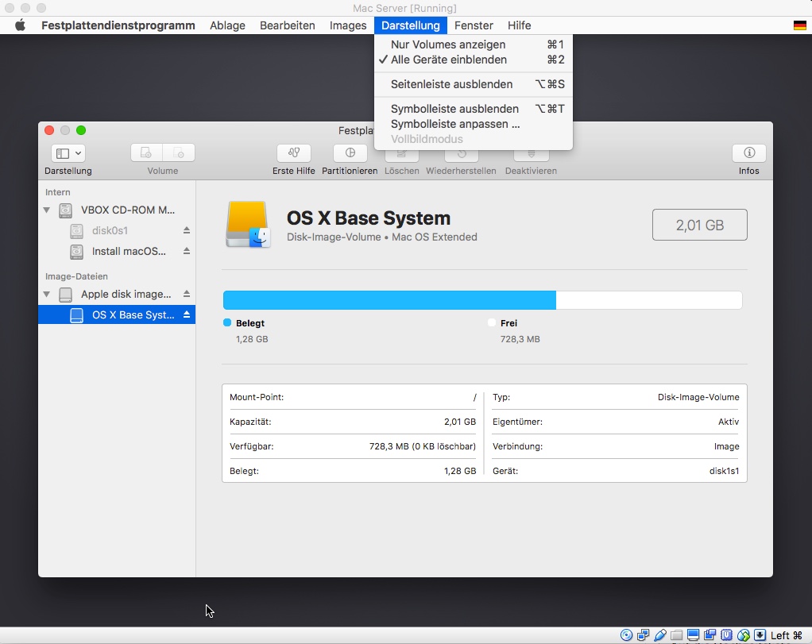Run Erste Hilfe from the toolbar

pyautogui.click(x=294, y=152)
